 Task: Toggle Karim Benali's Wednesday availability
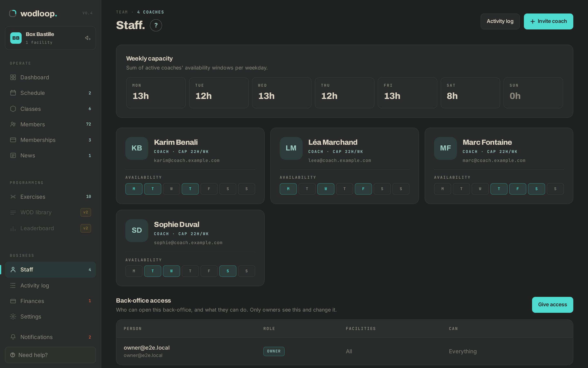171,189
